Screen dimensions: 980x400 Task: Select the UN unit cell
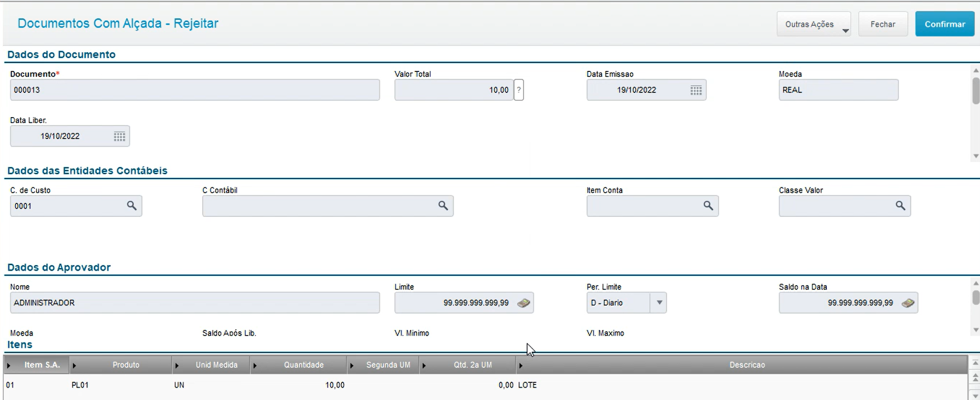211,385
